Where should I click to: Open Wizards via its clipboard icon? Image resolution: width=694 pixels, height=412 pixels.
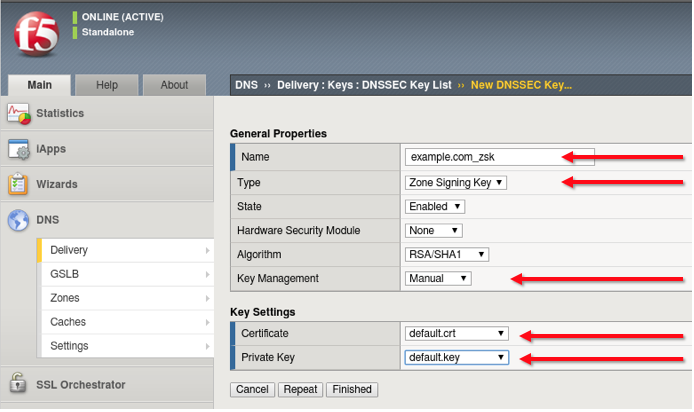click(18, 184)
